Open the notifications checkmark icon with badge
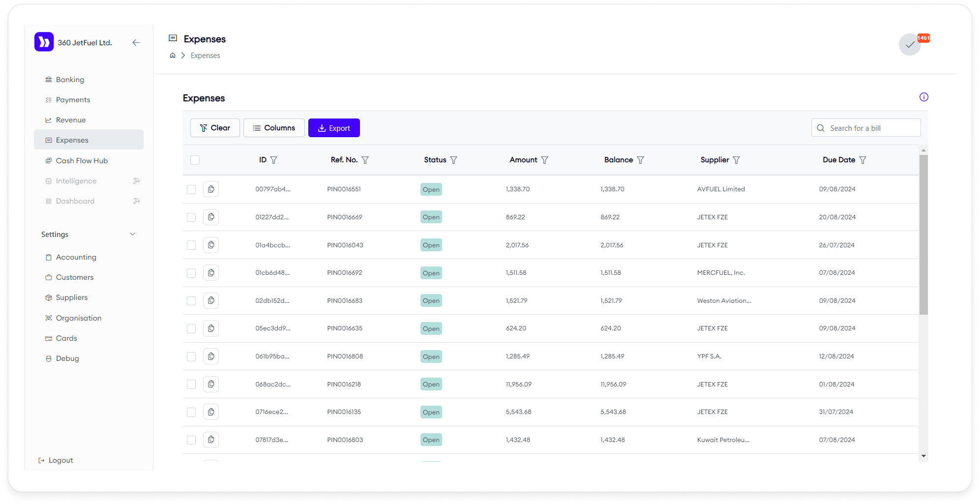The width and height of the screenshot is (980, 504). point(910,45)
